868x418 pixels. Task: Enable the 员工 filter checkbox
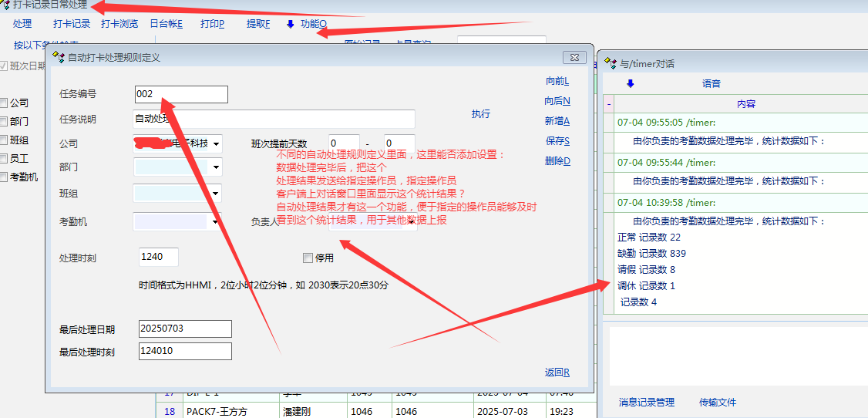click(5, 159)
